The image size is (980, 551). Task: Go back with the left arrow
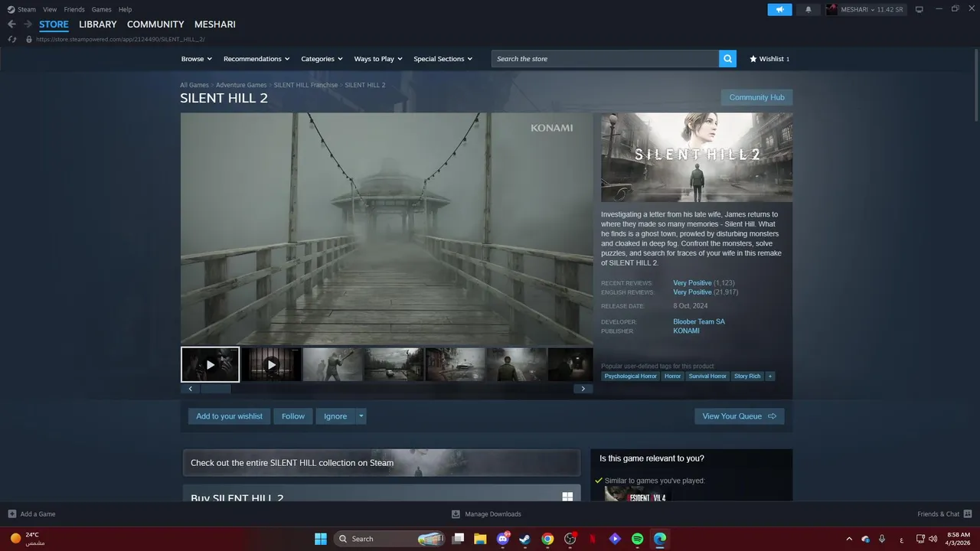11,24
